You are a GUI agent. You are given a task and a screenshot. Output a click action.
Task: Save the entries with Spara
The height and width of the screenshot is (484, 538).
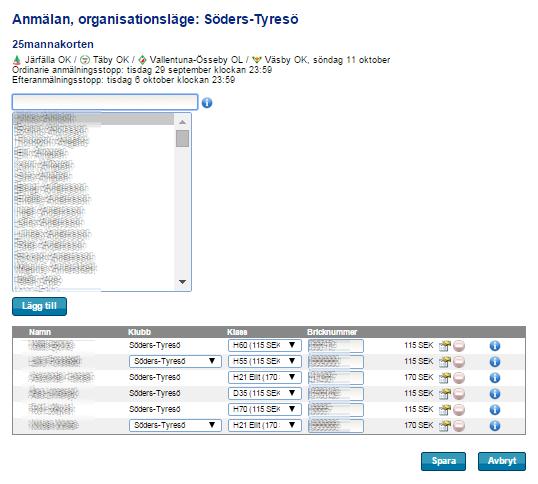coord(443,461)
